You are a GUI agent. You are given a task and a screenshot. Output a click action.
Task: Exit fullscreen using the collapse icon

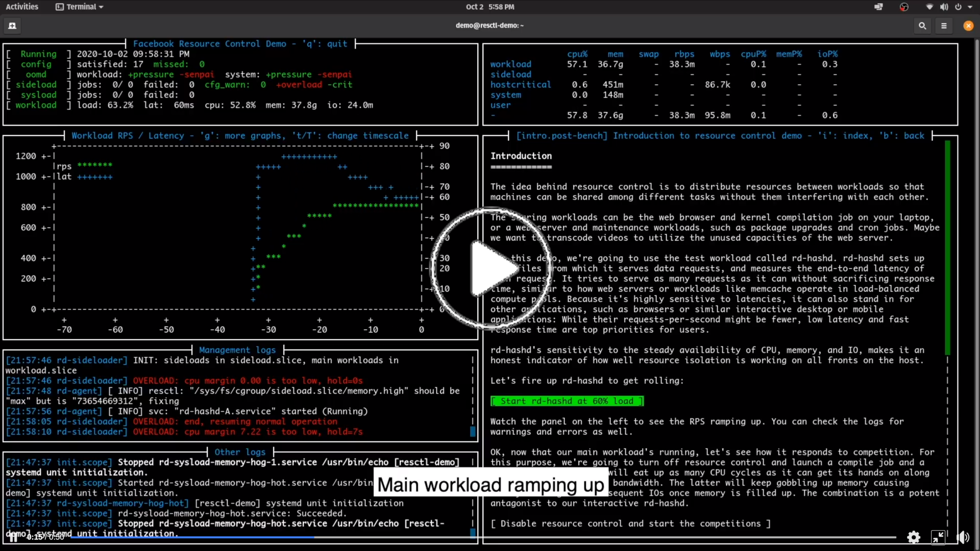point(938,537)
